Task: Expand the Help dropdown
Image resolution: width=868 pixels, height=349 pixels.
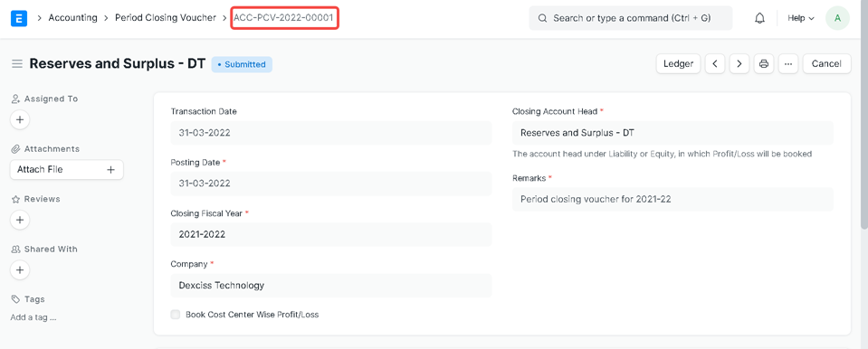Action: click(x=800, y=18)
